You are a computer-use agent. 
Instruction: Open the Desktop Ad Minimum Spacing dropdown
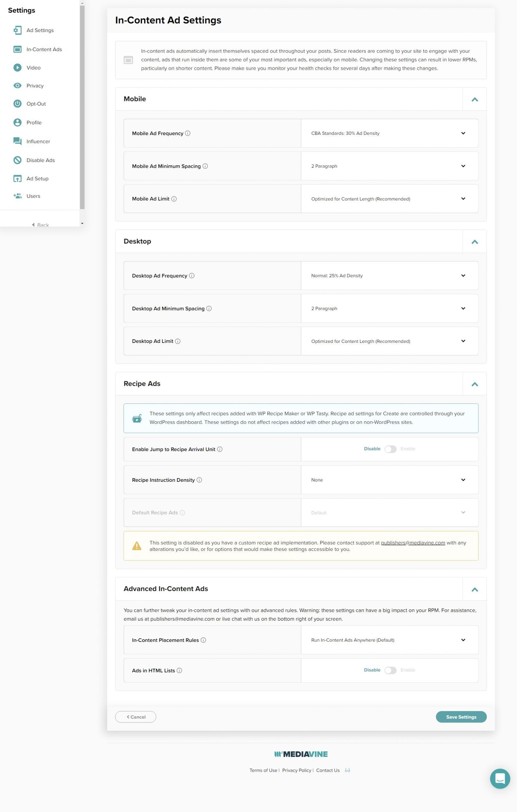tap(389, 308)
